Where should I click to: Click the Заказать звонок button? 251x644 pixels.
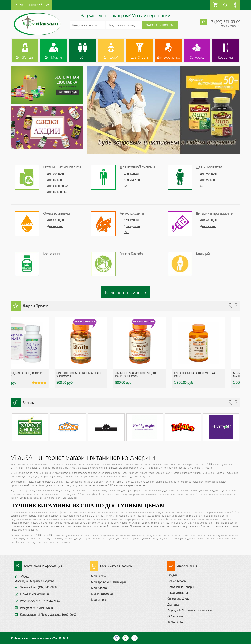point(160,25)
